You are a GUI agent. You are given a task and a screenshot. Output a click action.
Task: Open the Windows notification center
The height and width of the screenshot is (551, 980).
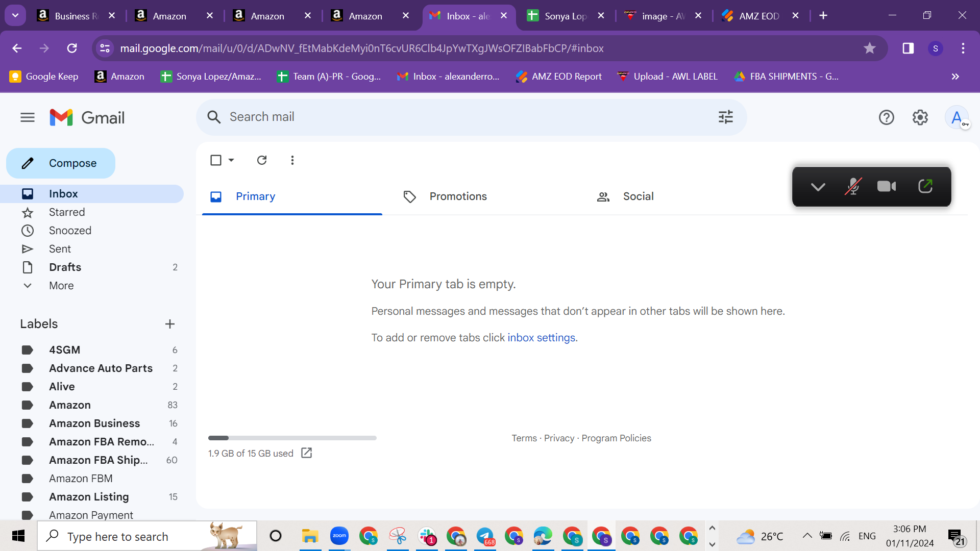[956, 536]
